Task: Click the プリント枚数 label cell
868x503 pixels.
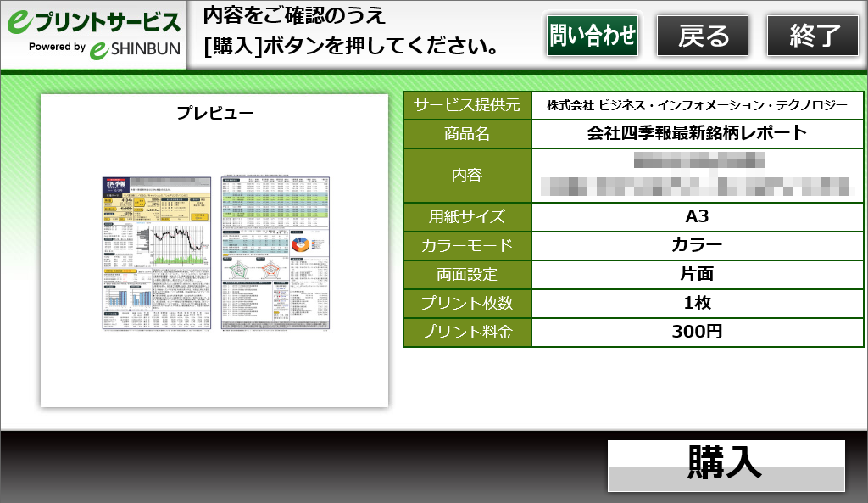Action: click(x=467, y=303)
